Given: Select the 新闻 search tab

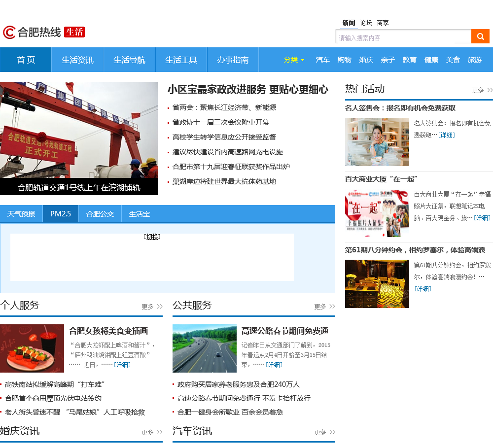Looking at the screenshot, I should (x=349, y=23).
